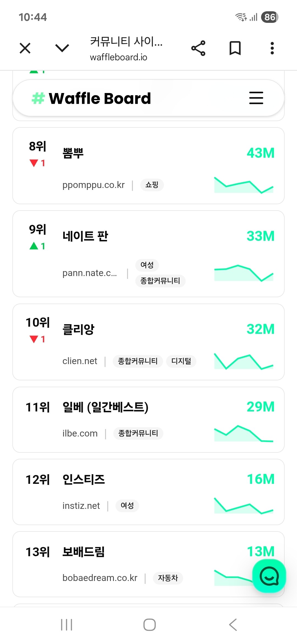The height and width of the screenshot is (644, 297).
Task: Tap the waffleboard.io address text
Action: coord(119,57)
